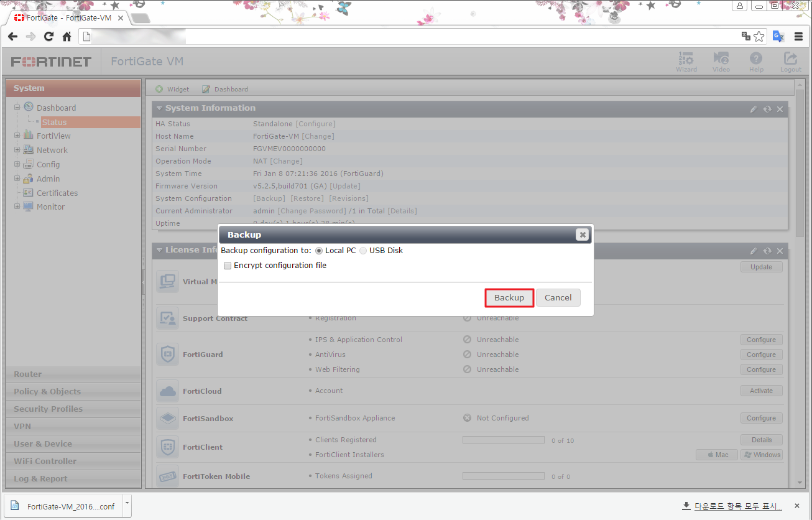
Task: Click the Cancel button in dialog
Action: point(558,297)
